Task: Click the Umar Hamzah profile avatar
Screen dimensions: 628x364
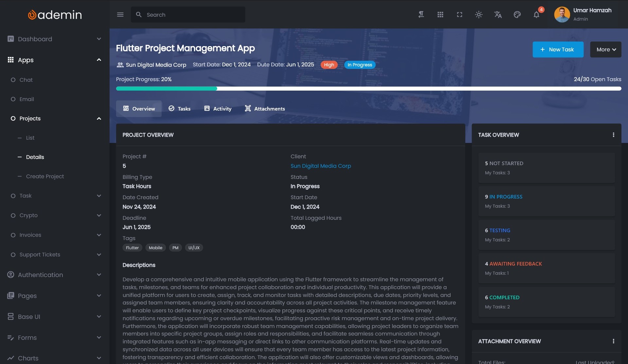Action: coord(562,15)
